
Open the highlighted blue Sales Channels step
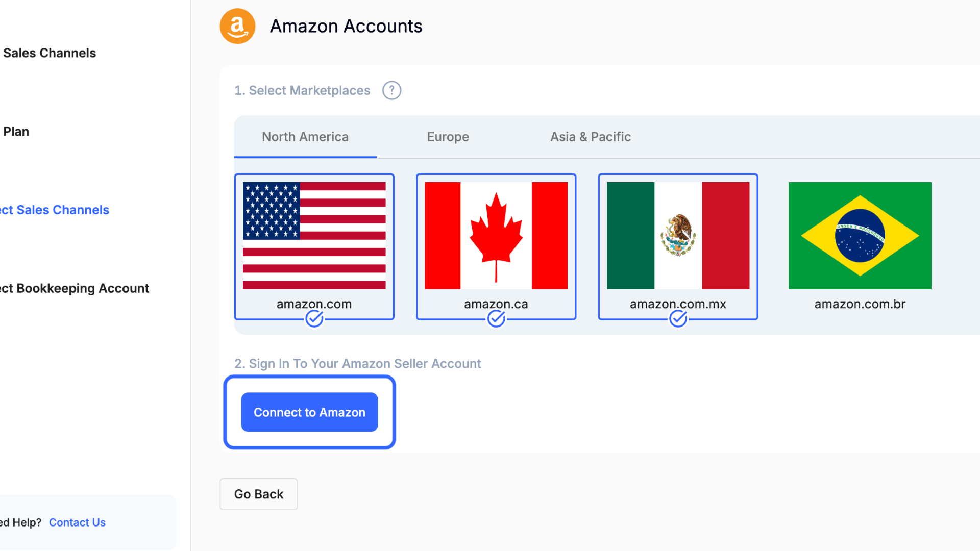coord(55,210)
